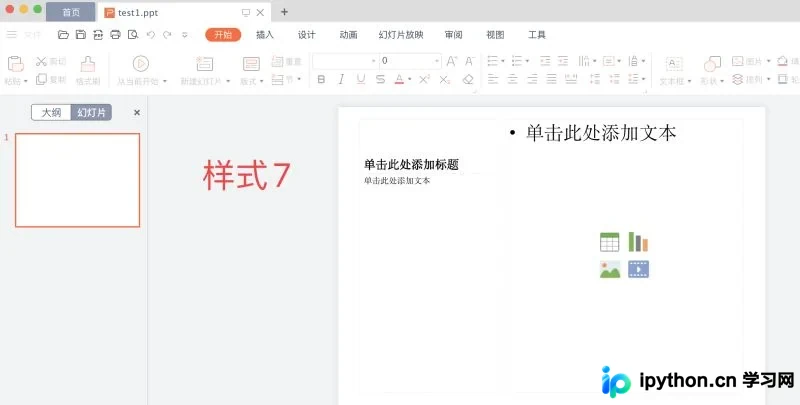Click the Insert chart placeholder icon

pos(638,242)
